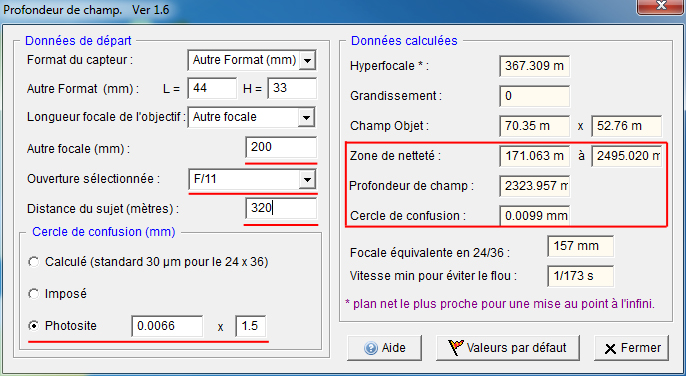Click the Hyperfocale value 367.309 m

click(x=535, y=66)
